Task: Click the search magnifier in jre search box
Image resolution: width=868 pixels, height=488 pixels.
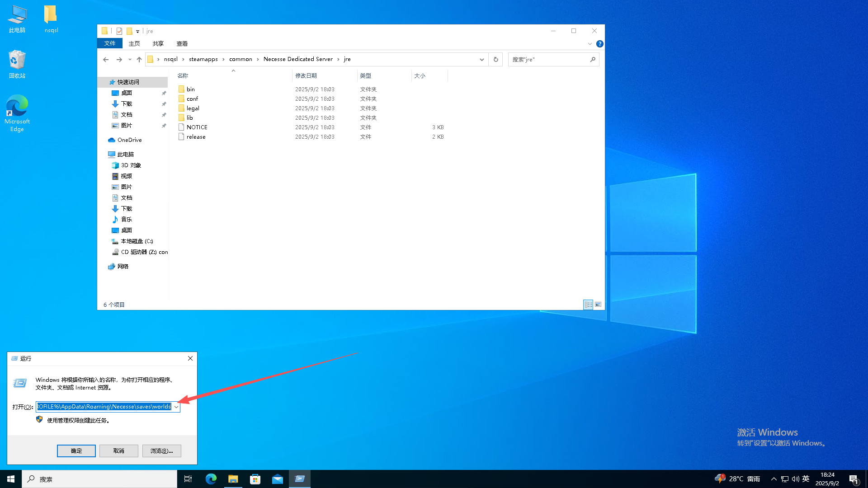Action: [x=593, y=60]
